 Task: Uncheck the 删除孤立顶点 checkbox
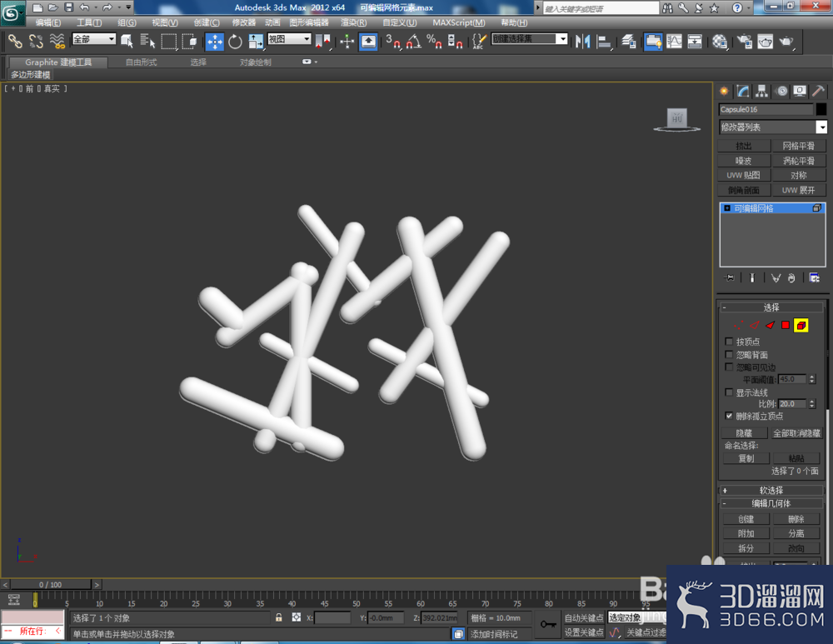pyautogui.click(x=729, y=416)
